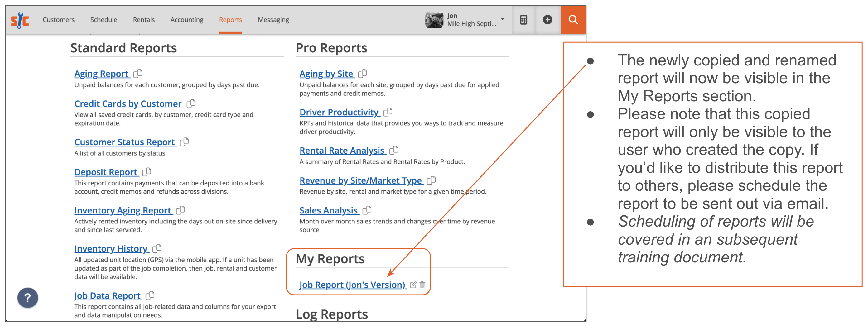This screenshot has height=331, width=868.
Task: Navigate to the Accounting section
Action: coord(187,20)
